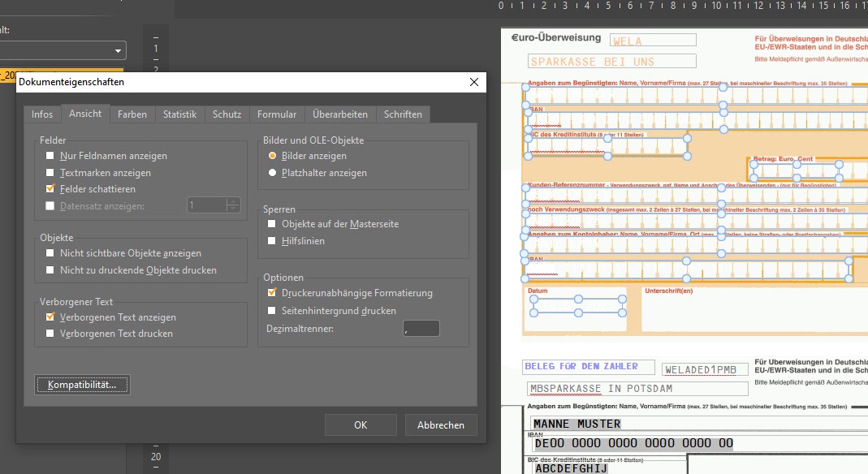Open the Formular tab
The height and width of the screenshot is (474, 868).
point(277,114)
